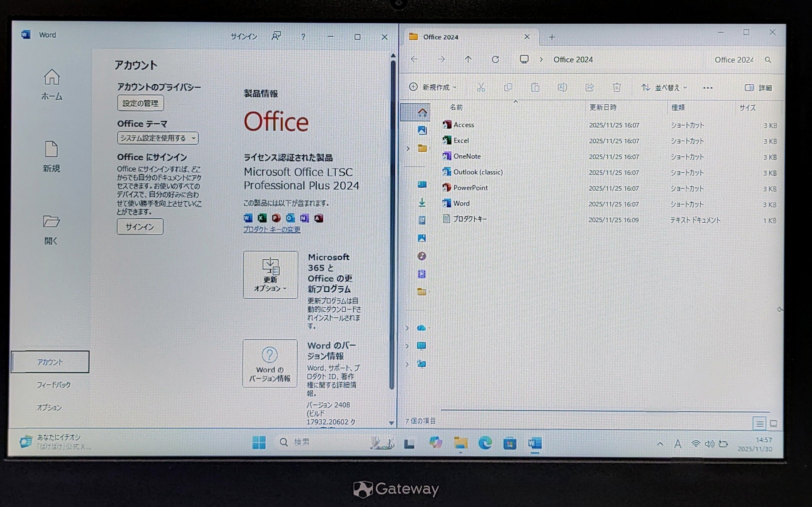Select Options (オプション) in Word sidebar
The height and width of the screenshot is (507, 812).
pyautogui.click(x=49, y=407)
